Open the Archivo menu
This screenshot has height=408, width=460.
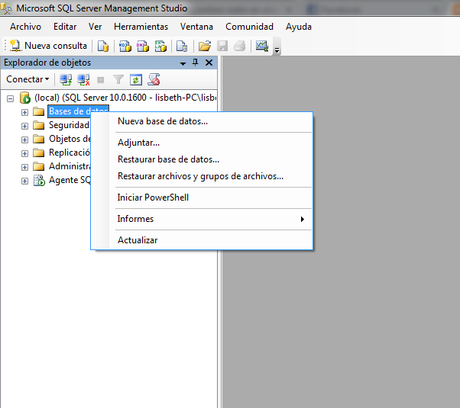[x=25, y=27]
